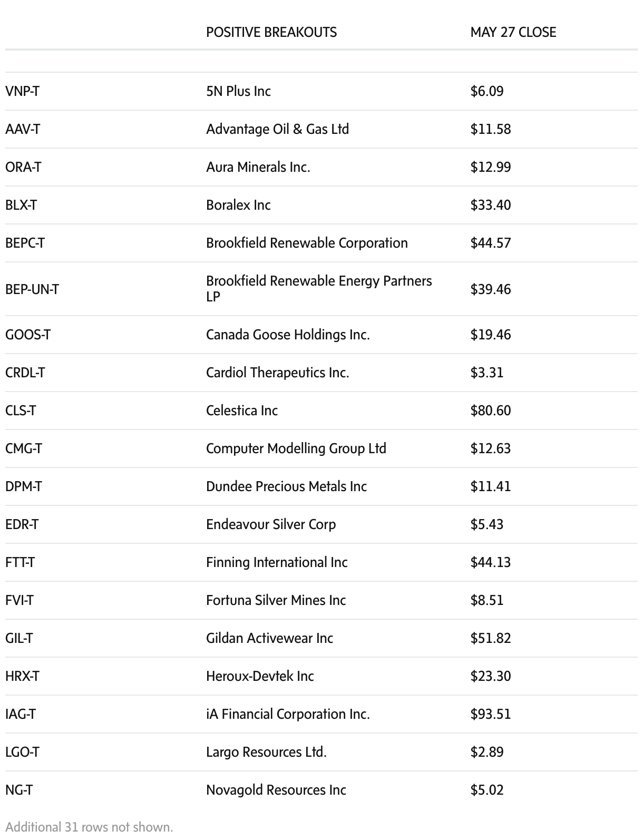The width and height of the screenshot is (643, 840).
Task: Click the Aura Minerals Inc. company name
Action: pyautogui.click(x=258, y=167)
